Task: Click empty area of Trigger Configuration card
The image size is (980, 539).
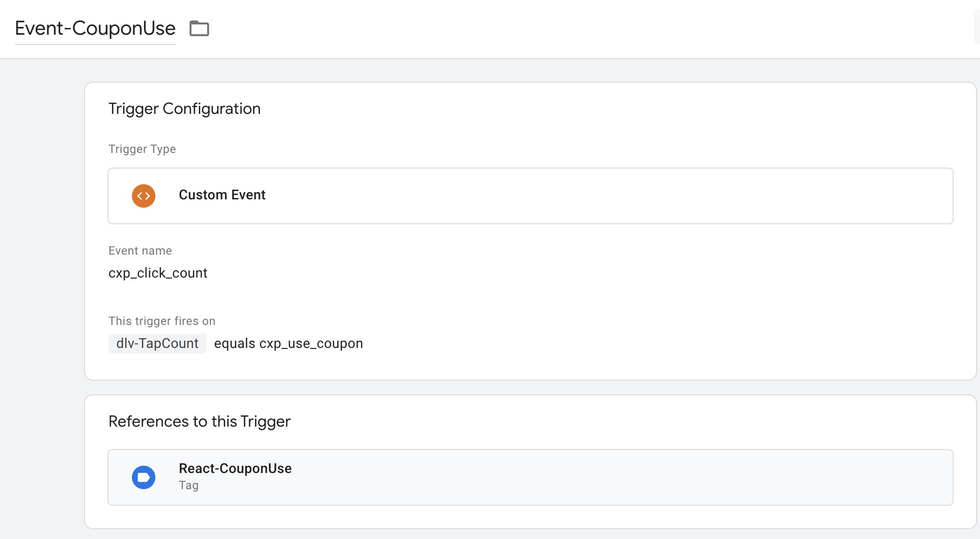Action: coord(635,293)
